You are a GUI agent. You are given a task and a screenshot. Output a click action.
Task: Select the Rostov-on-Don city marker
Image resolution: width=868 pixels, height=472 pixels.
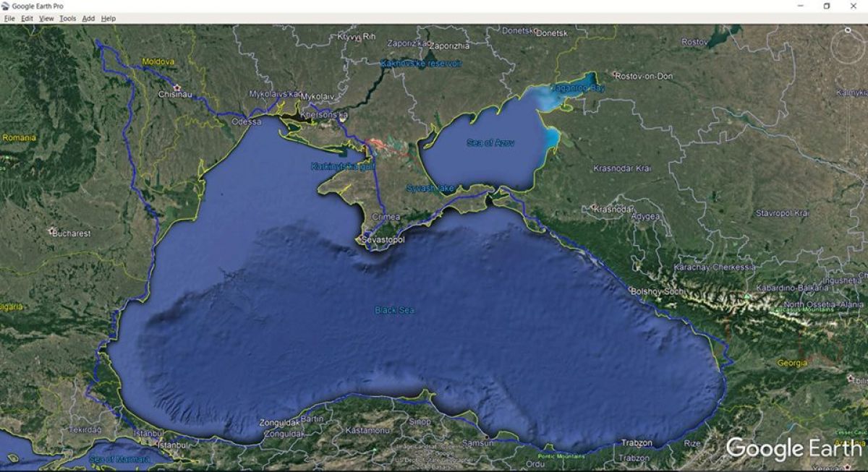pos(616,74)
